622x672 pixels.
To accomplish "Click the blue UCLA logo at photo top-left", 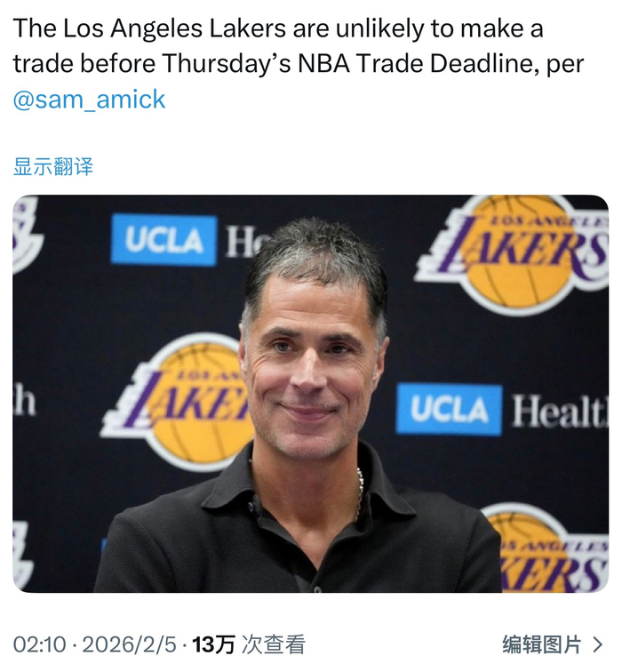I will [163, 240].
